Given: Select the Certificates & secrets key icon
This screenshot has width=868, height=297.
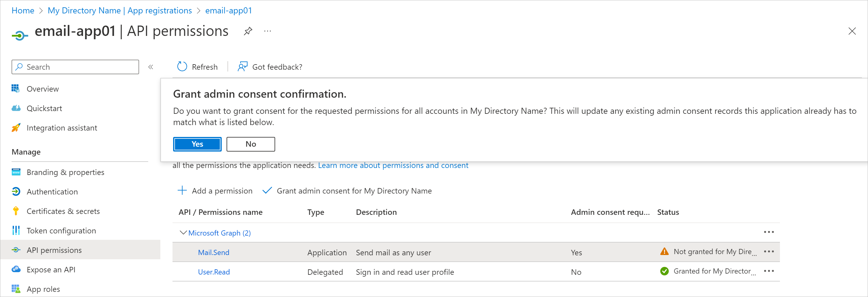Looking at the screenshot, I should (x=16, y=211).
